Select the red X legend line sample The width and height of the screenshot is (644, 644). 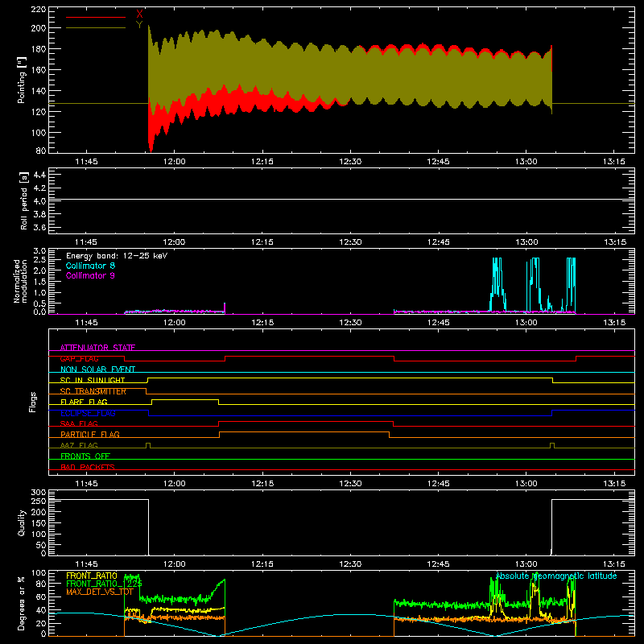pos(96,17)
